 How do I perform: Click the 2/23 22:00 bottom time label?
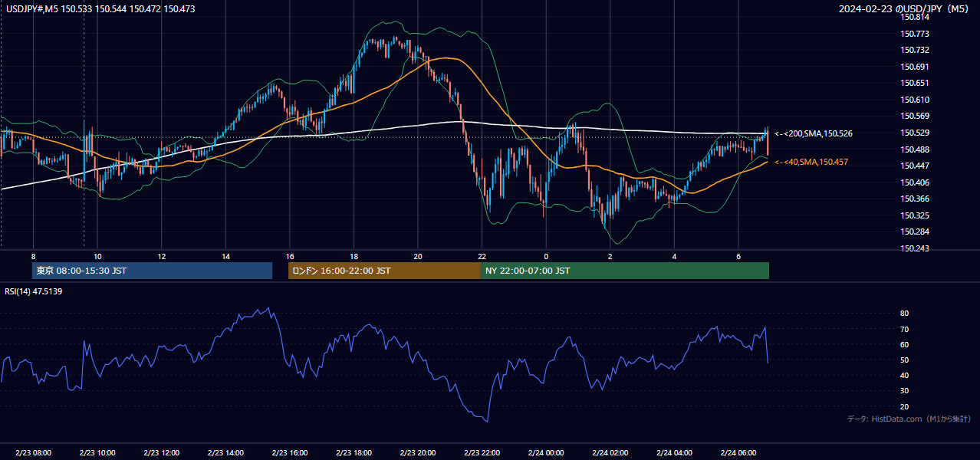(482, 452)
